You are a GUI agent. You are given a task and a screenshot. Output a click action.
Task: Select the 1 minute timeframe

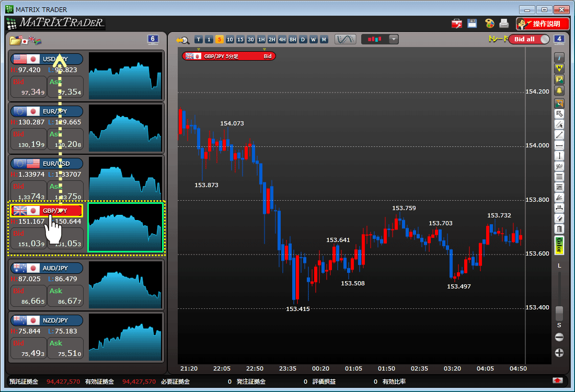pos(209,40)
